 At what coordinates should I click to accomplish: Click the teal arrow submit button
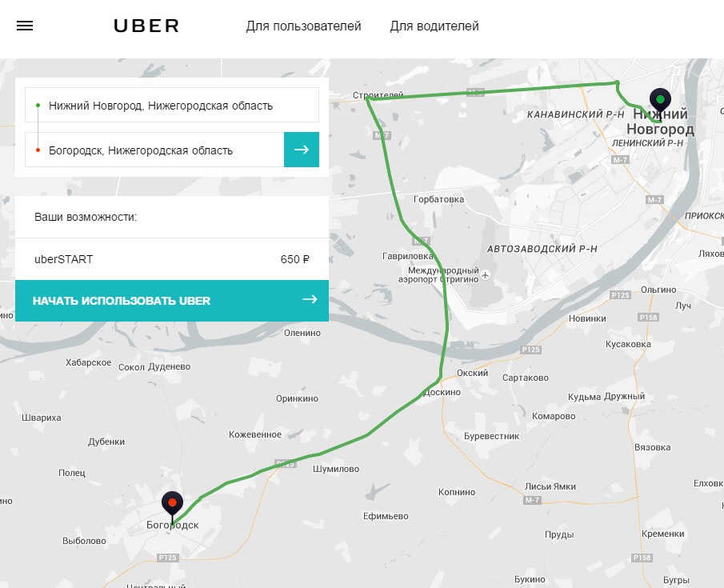302,150
